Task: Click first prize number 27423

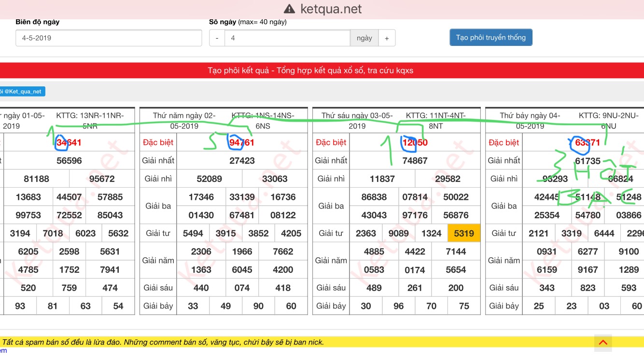Action: (242, 161)
